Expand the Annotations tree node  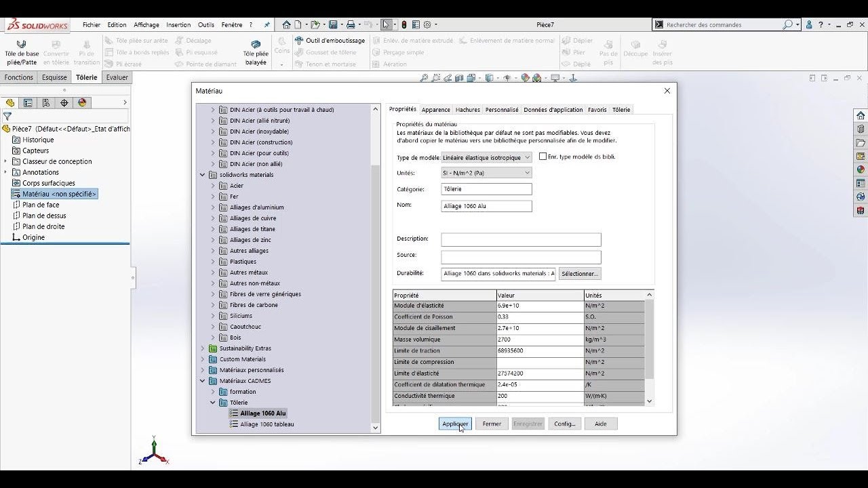click(5, 172)
